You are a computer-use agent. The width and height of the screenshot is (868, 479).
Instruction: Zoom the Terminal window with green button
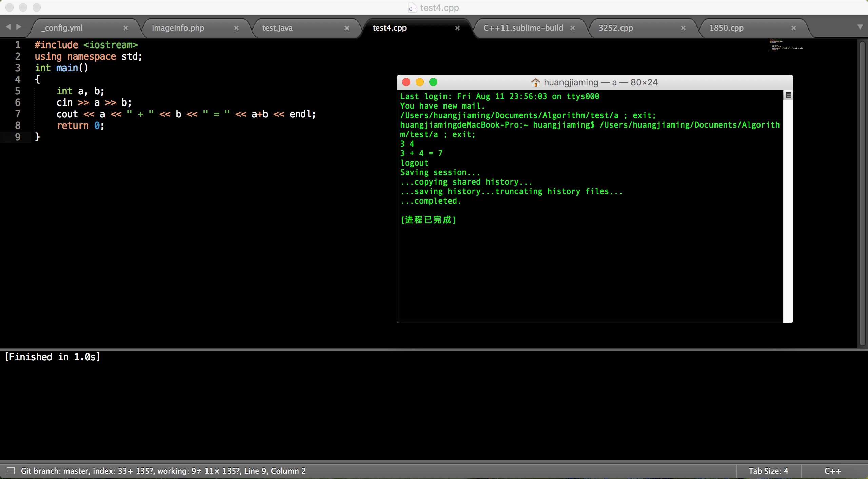[x=433, y=82]
